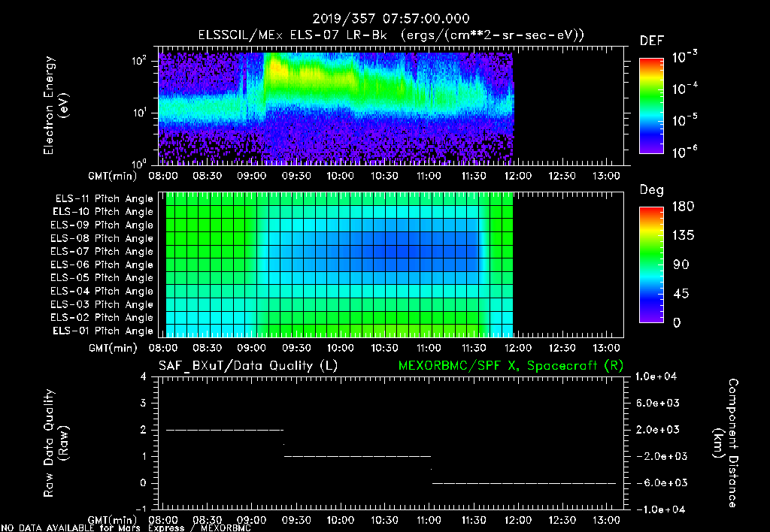Click the ELSSCIL/MEx ELS-07 LR-Bk plot title
770x532 pixels.
click(x=391, y=35)
